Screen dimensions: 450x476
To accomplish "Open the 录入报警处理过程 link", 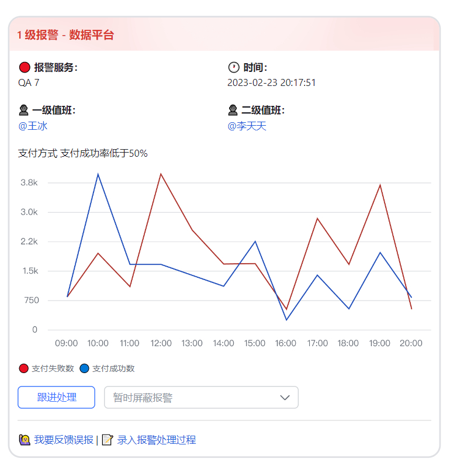I will pos(157,440).
